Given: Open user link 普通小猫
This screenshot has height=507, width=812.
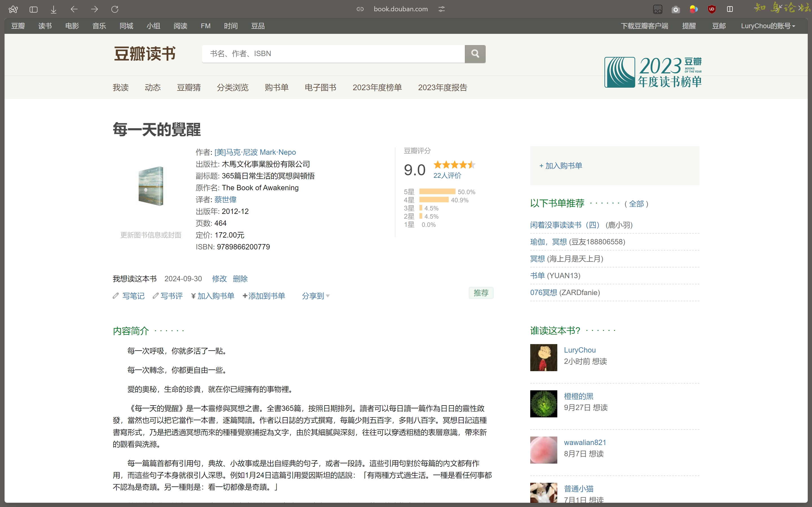Looking at the screenshot, I should [x=579, y=489].
